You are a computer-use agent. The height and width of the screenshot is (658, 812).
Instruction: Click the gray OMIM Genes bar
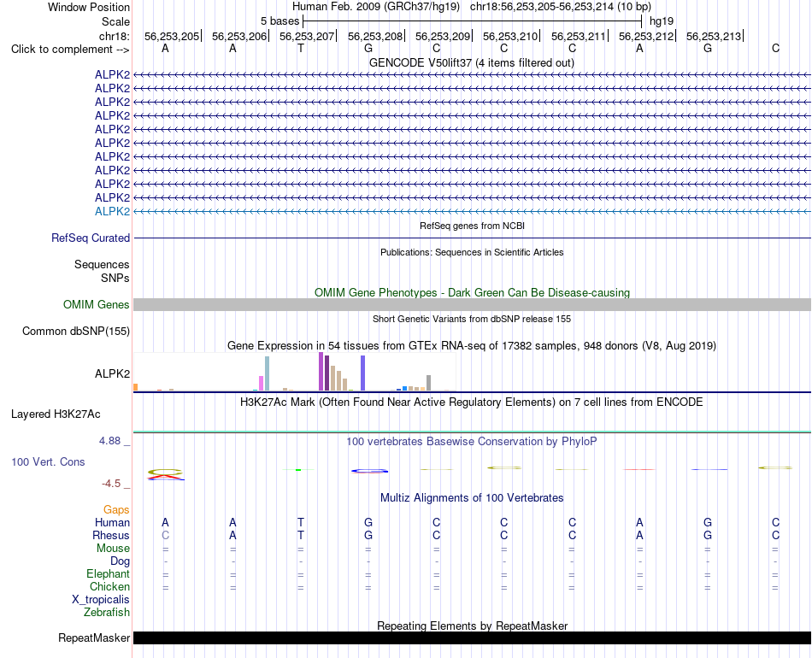[x=472, y=304]
